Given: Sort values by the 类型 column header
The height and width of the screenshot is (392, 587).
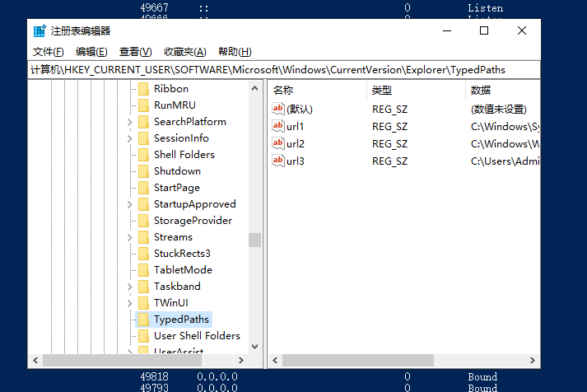Looking at the screenshot, I should click(x=416, y=91).
